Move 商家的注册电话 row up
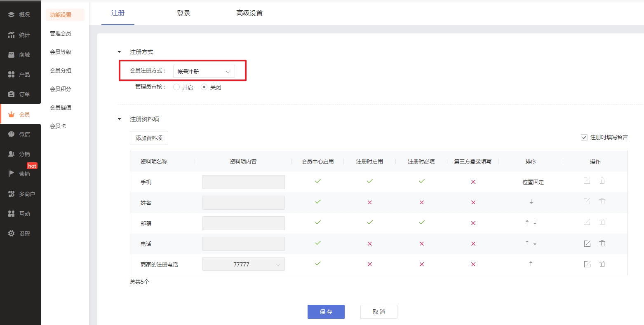 pyautogui.click(x=531, y=264)
